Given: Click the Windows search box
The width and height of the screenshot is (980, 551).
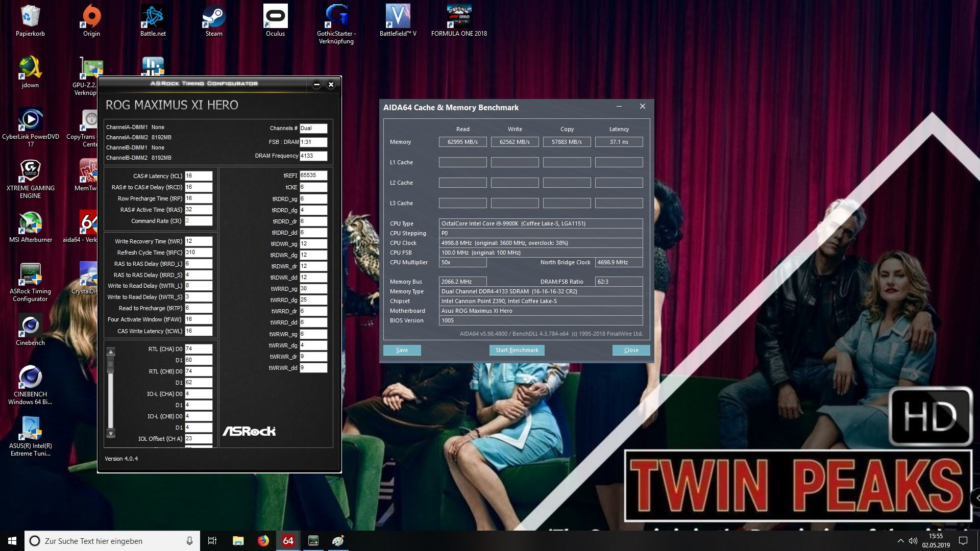Looking at the screenshot, I should click(x=111, y=541).
